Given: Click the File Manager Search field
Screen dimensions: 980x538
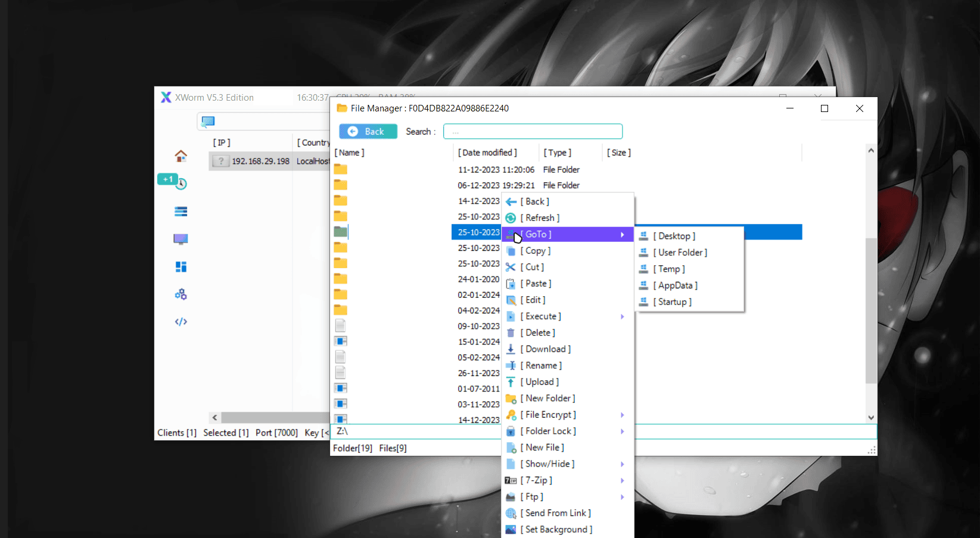Looking at the screenshot, I should 533,131.
